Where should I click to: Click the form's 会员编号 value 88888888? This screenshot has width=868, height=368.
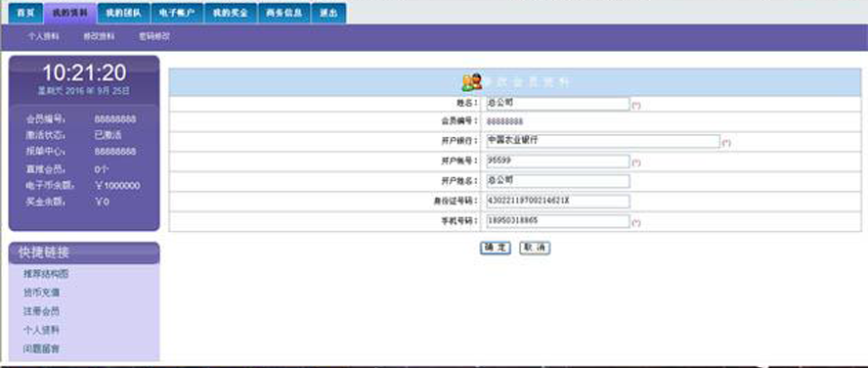point(504,121)
